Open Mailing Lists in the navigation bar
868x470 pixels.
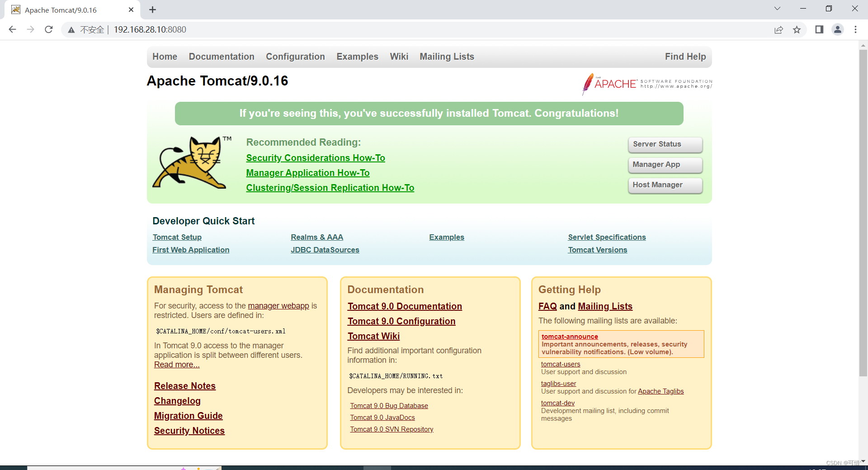[447, 57]
